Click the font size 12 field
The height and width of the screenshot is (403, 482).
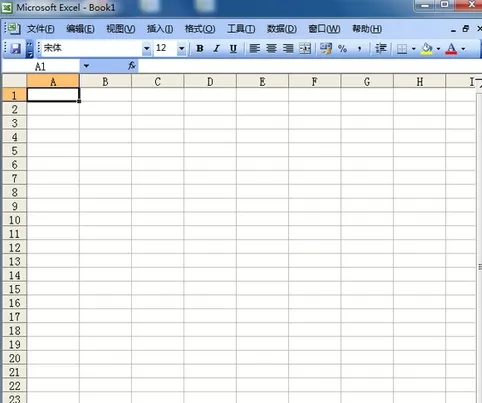165,48
